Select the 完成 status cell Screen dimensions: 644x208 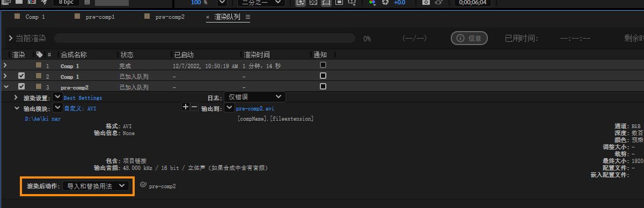[125, 66]
